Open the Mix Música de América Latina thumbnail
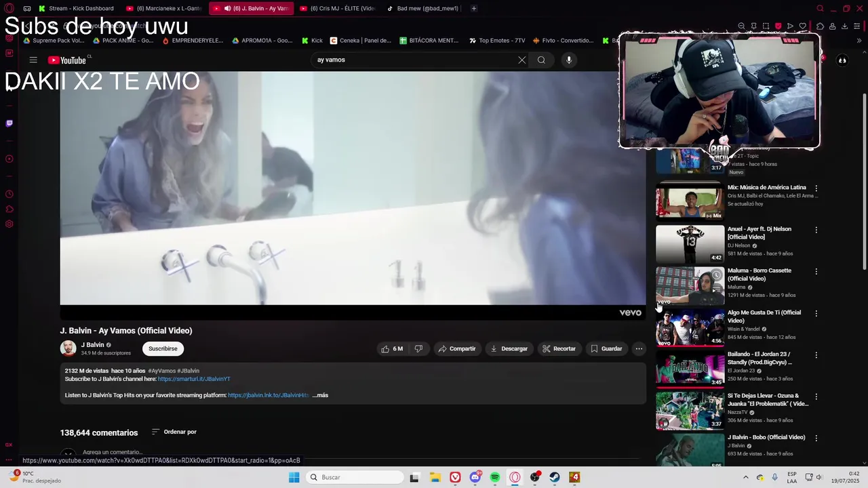Viewport: 868px width, 488px height. (690, 201)
